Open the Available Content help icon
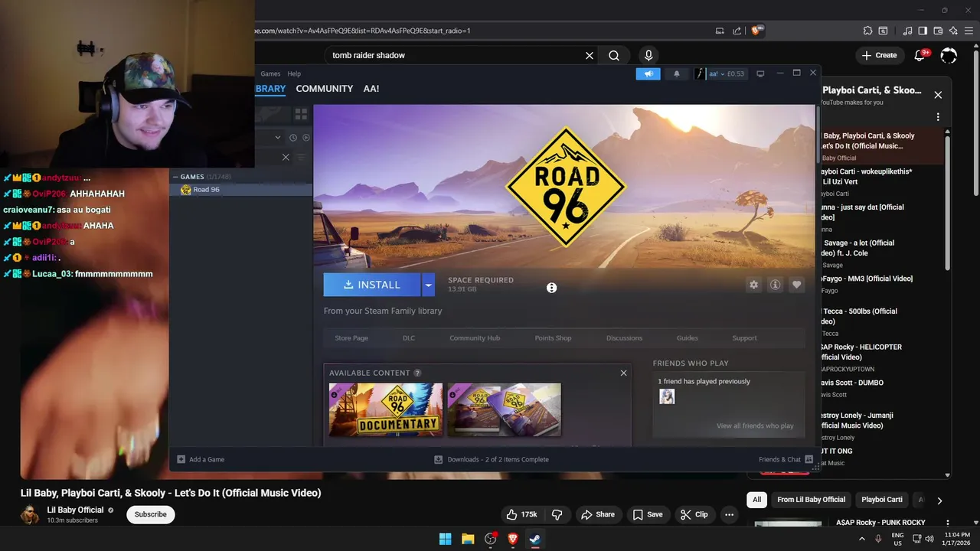The height and width of the screenshot is (551, 980). [417, 373]
